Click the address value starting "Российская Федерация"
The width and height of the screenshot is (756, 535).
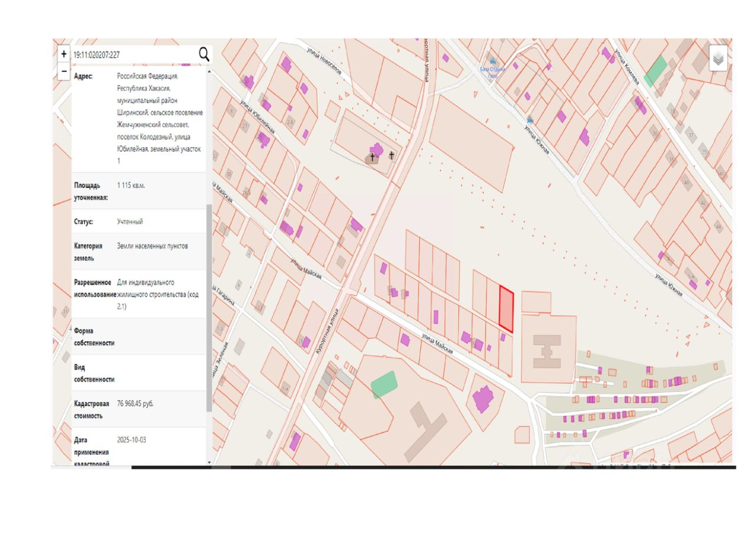(x=160, y=119)
